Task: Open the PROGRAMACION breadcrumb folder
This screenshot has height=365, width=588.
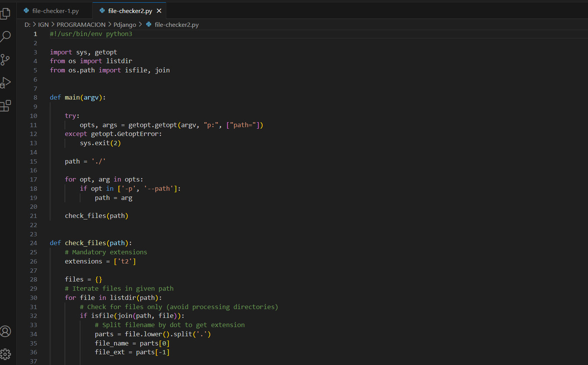Action: 81,25
